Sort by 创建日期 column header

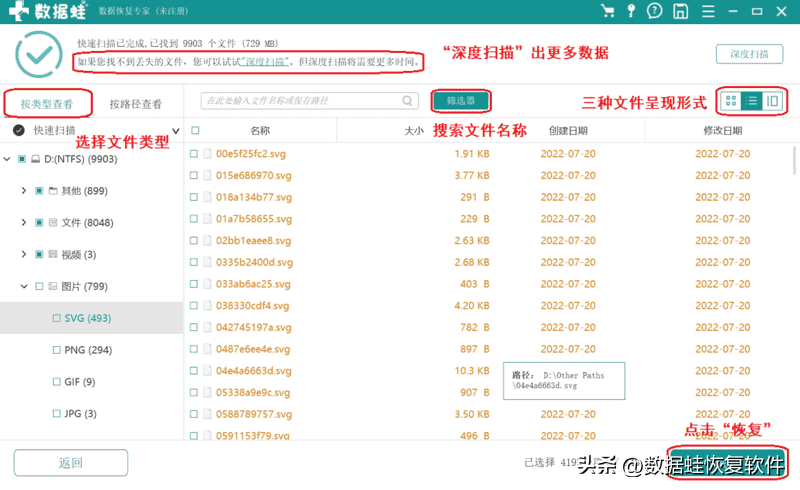coord(568,131)
